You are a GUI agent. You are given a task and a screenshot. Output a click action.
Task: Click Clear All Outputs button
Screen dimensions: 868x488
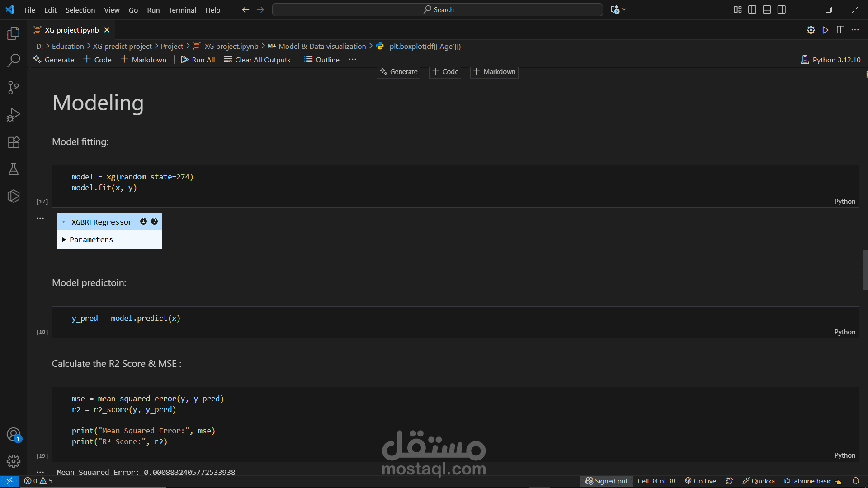pos(257,60)
